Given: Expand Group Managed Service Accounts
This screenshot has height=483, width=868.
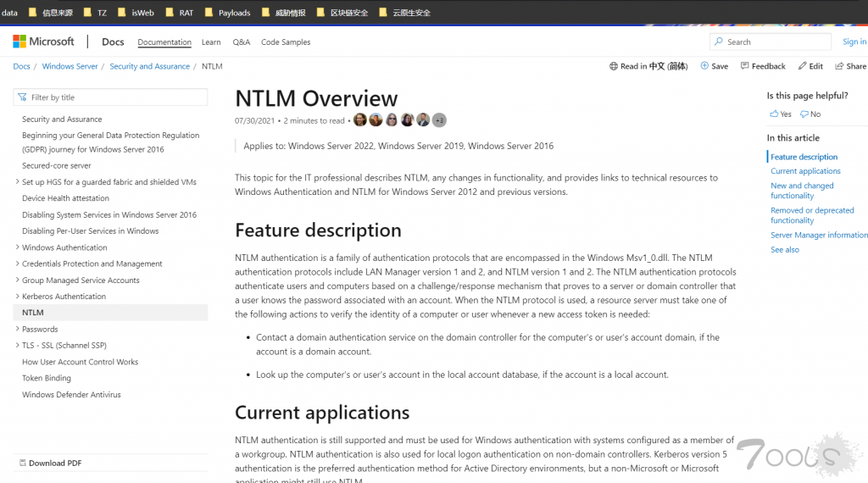Looking at the screenshot, I should (x=17, y=280).
